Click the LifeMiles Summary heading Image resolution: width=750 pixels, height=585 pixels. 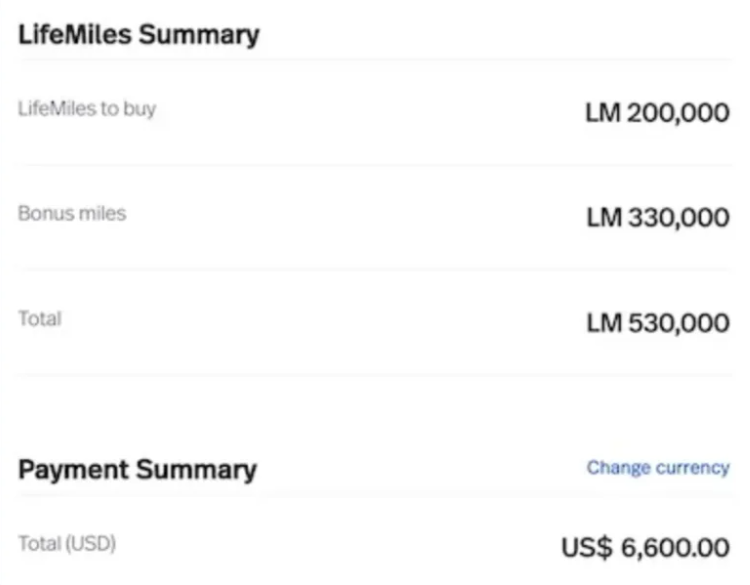pyautogui.click(x=139, y=35)
